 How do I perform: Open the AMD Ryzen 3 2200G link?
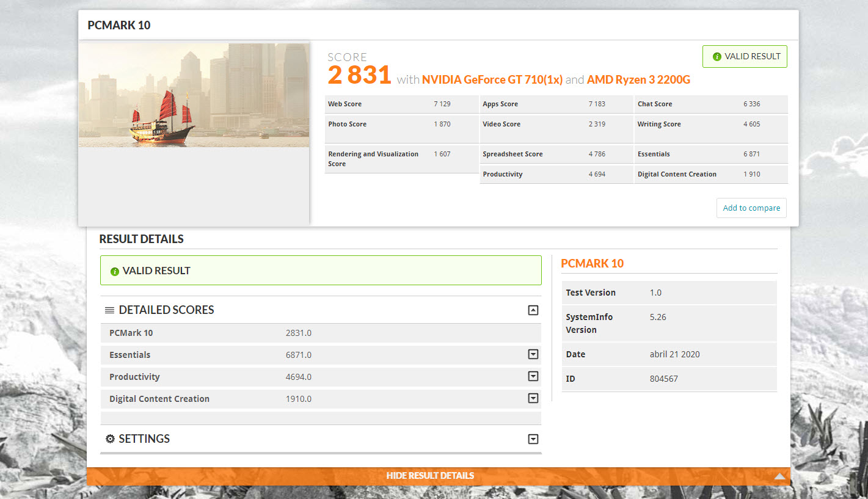639,79
